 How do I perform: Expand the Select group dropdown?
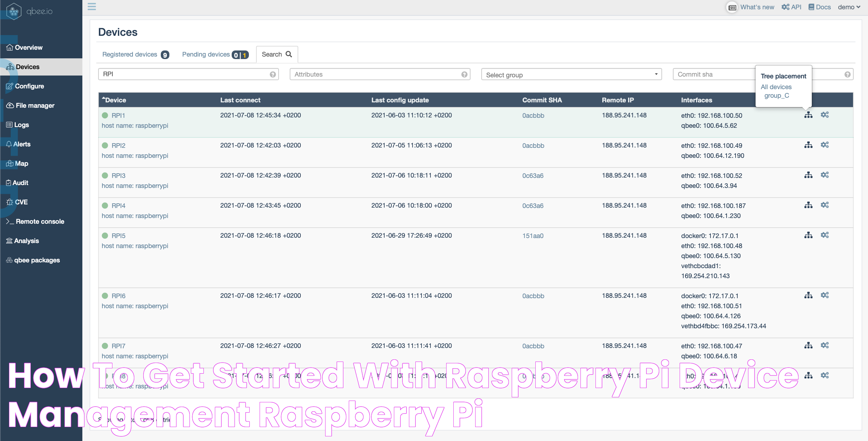pyautogui.click(x=570, y=74)
